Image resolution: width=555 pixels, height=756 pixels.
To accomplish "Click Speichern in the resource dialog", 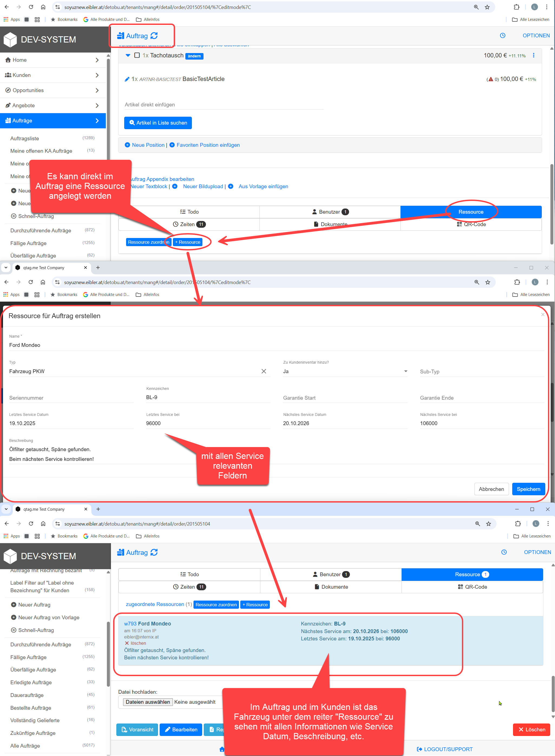I will [x=528, y=489].
